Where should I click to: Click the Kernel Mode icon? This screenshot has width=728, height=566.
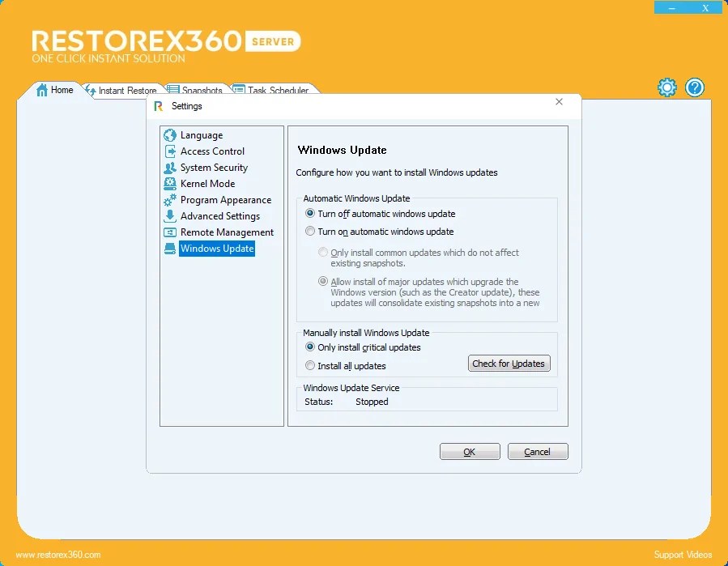pos(170,184)
